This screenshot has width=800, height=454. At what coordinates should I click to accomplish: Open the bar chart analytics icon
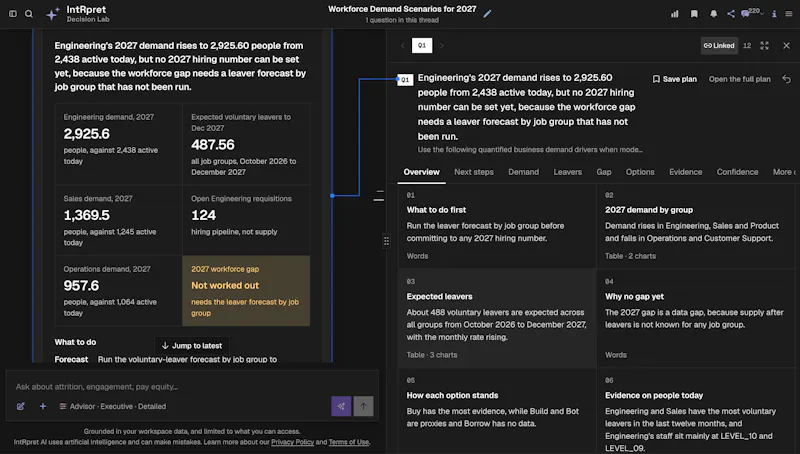pos(674,14)
